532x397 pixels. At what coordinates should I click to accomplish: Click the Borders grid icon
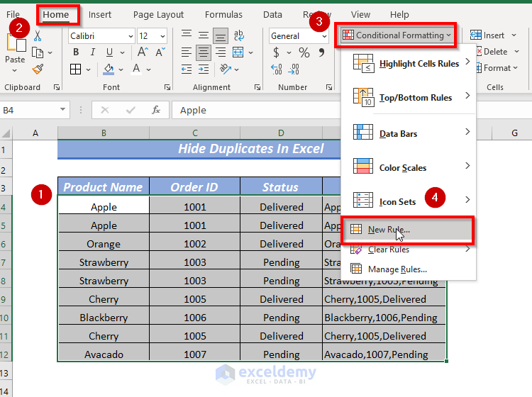tap(75, 69)
